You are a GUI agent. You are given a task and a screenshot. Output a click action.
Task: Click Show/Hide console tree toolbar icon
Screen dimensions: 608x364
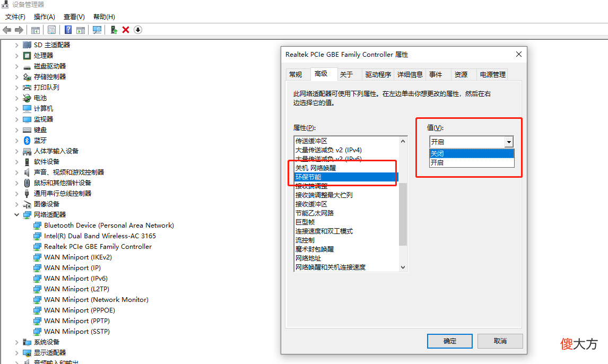36,30
